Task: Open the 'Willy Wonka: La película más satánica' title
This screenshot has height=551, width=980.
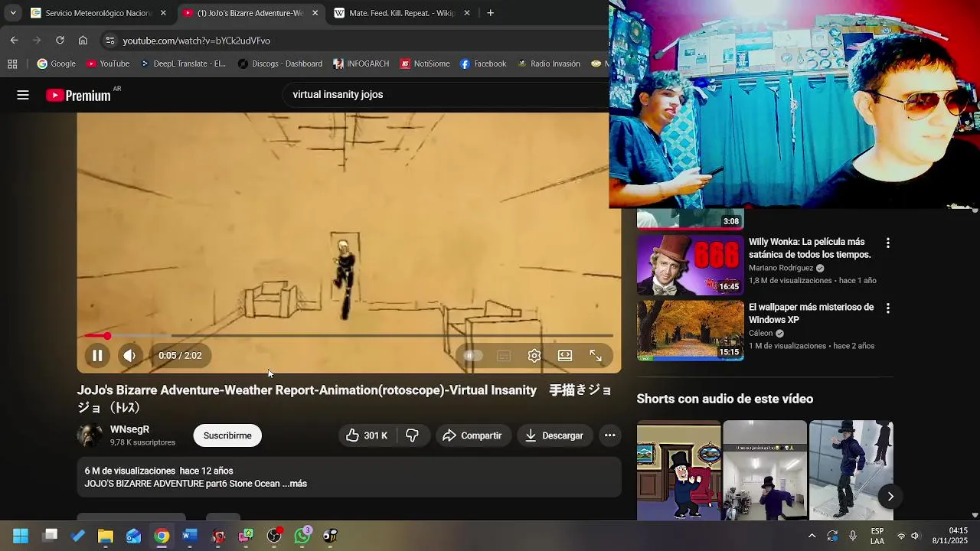Action: (809, 248)
